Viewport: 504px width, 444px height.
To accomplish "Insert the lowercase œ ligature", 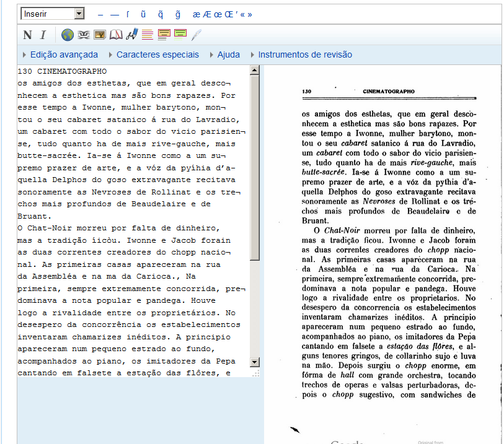I will pyautogui.click(x=218, y=14).
